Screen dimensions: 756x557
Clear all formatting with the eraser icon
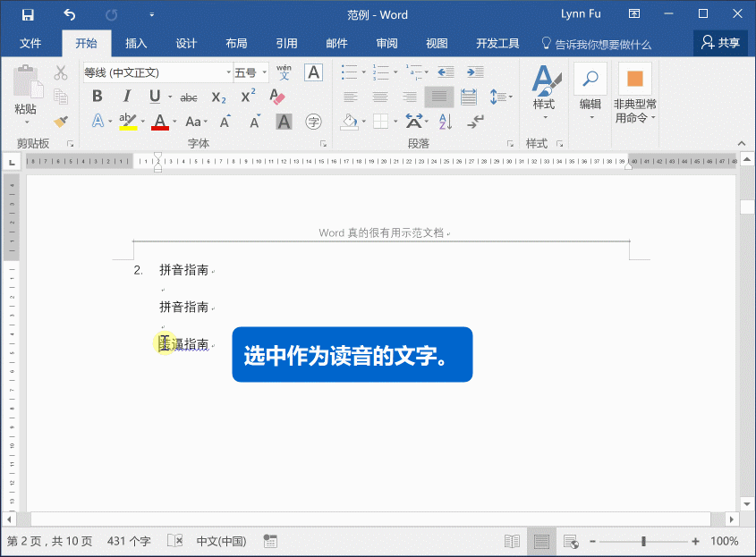click(x=277, y=96)
